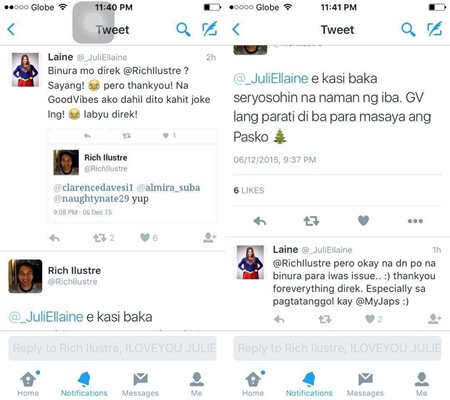Viewport: 450px width, 400px height.
Task: View the 6 LIKES list
Action: 249,190
